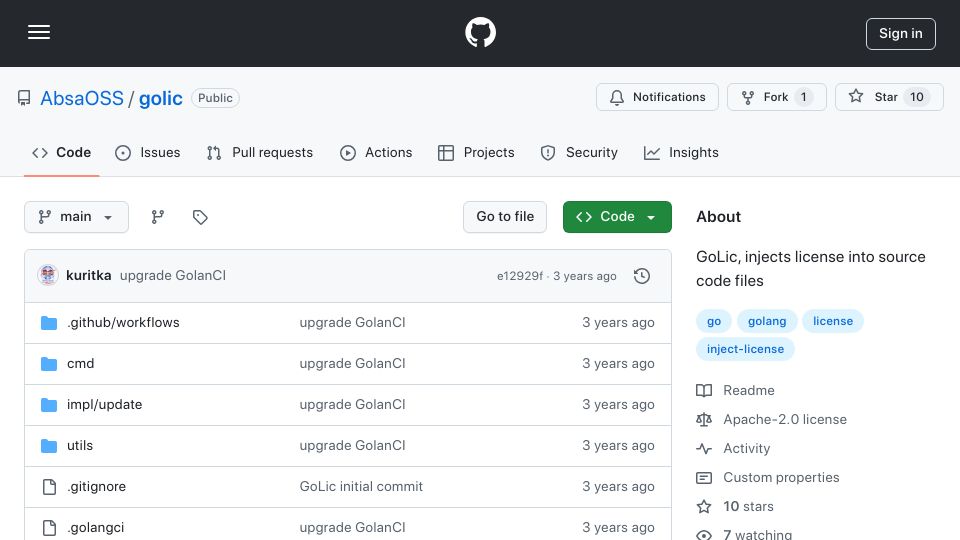Image resolution: width=960 pixels, height=540 pixels.
Task: Click the fork count badge 1
Action: tap(803, 97)
